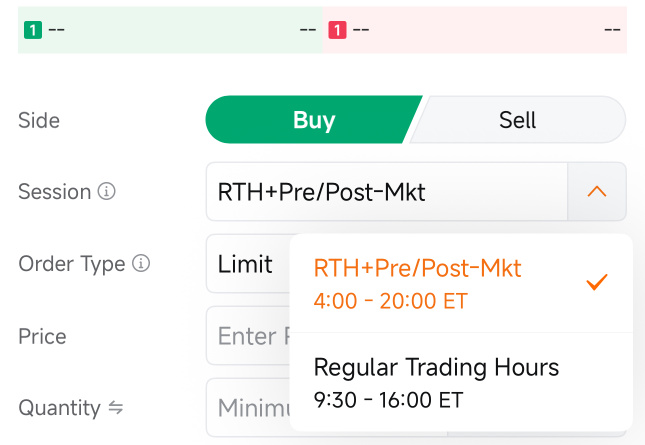Click the orange checkmark beside RTH+Pre/Post-Mkt option
This screenshot has width=645, height=445.
(597, 283)
